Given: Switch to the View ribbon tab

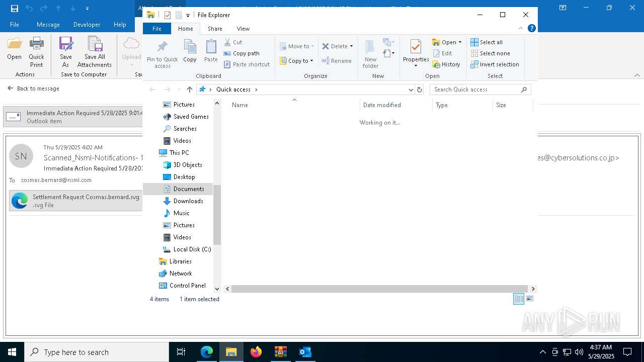Looking at the screenshot, I should 243,29.
